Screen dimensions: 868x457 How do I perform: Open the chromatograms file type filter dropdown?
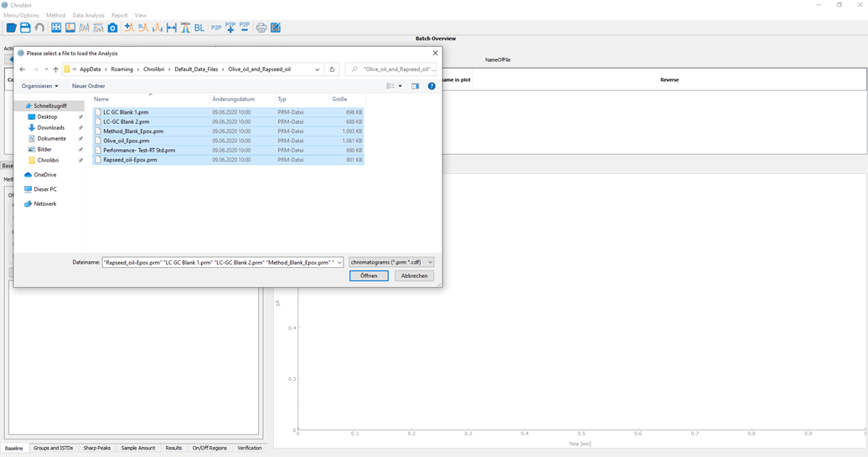point(392,262)
